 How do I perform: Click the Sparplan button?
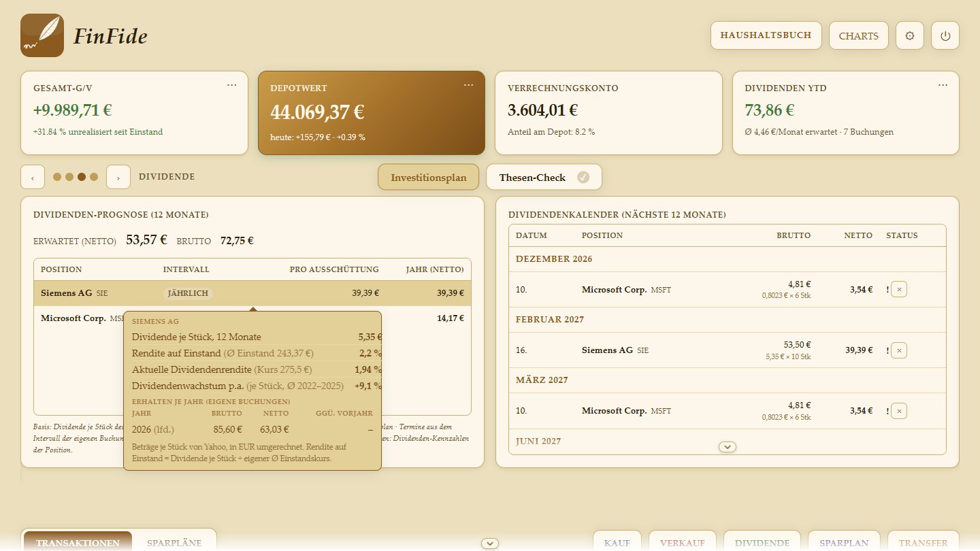tap(844, 542)
